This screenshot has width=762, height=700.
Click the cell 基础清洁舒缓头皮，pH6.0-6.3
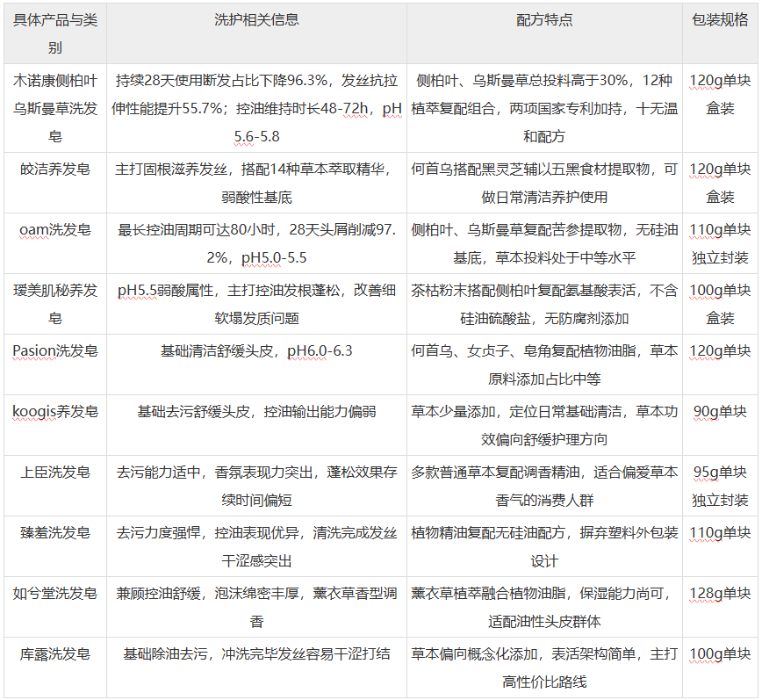256,364
